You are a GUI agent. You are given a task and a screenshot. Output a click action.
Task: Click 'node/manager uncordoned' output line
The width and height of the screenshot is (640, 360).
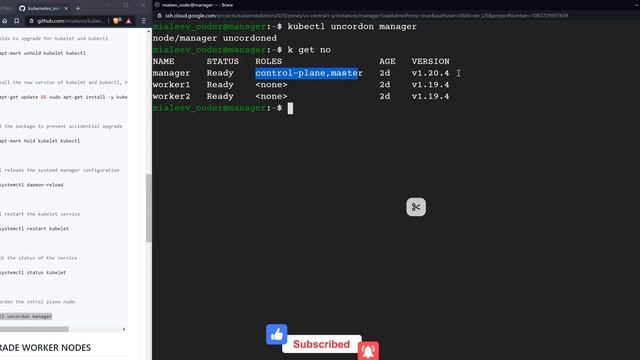point(215,38)
